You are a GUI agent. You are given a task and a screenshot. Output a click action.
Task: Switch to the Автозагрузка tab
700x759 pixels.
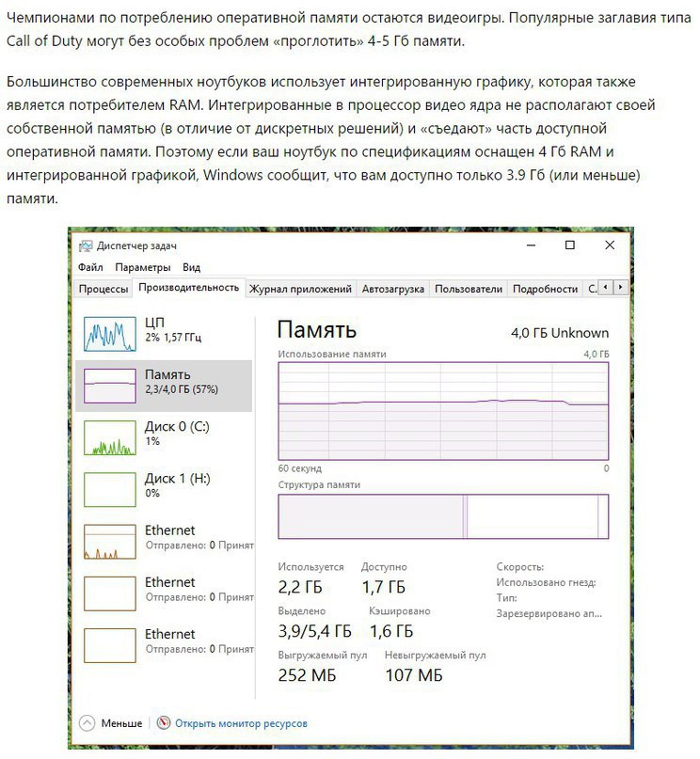[x=393, y=289]
